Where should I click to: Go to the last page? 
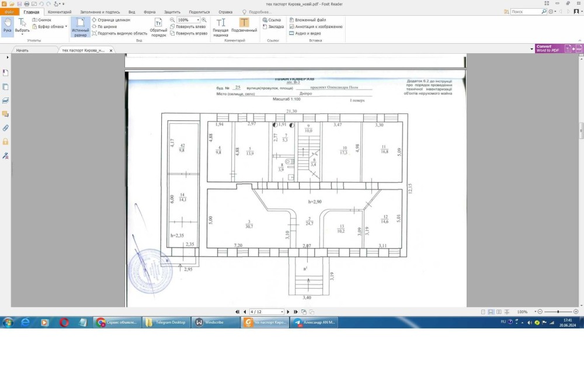point(296,312)
